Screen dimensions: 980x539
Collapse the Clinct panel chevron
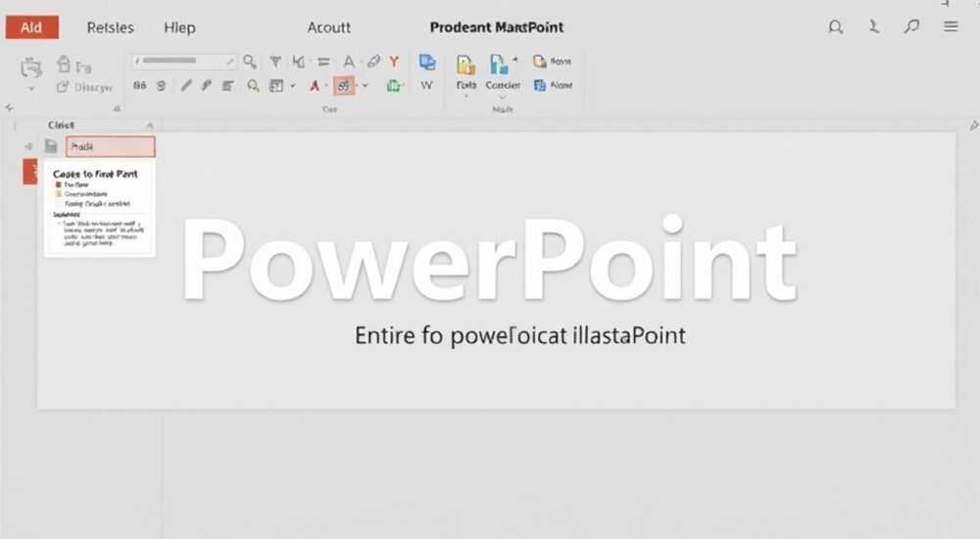tap(150, 125)
